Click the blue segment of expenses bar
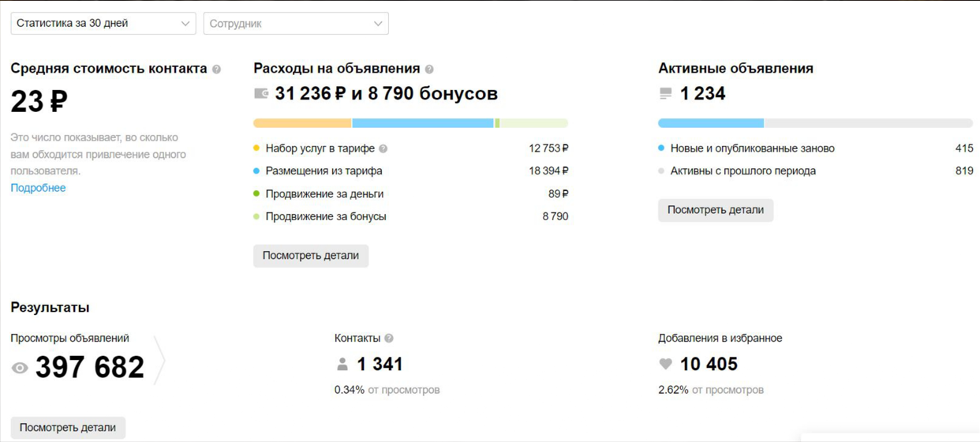 pyautogui.click(x=423, y=123)
